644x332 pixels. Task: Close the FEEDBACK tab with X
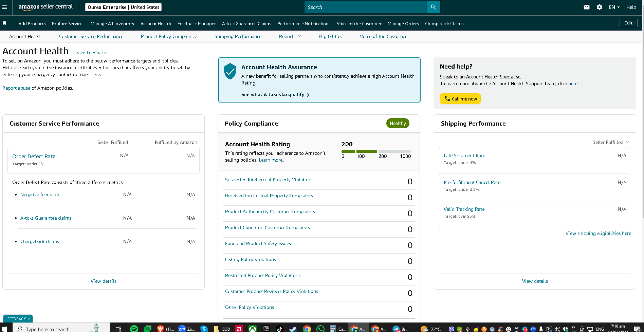29,319
